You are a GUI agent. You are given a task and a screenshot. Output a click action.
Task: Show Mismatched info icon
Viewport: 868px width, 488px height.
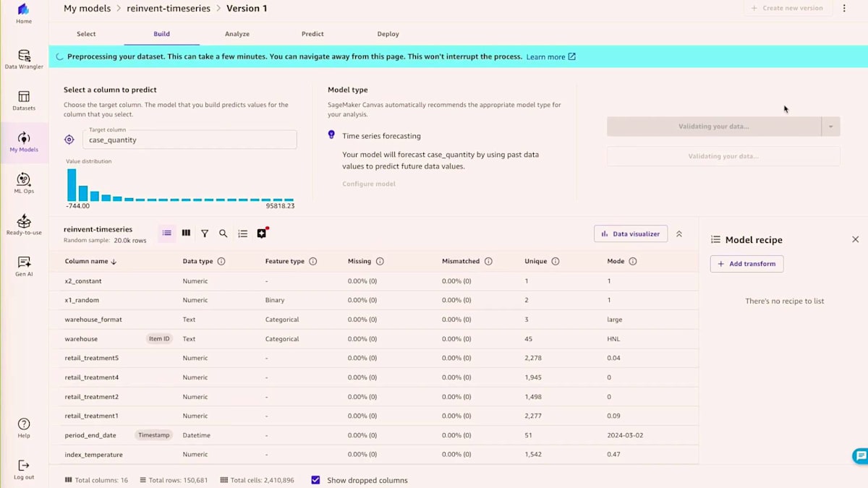(488, 262)
